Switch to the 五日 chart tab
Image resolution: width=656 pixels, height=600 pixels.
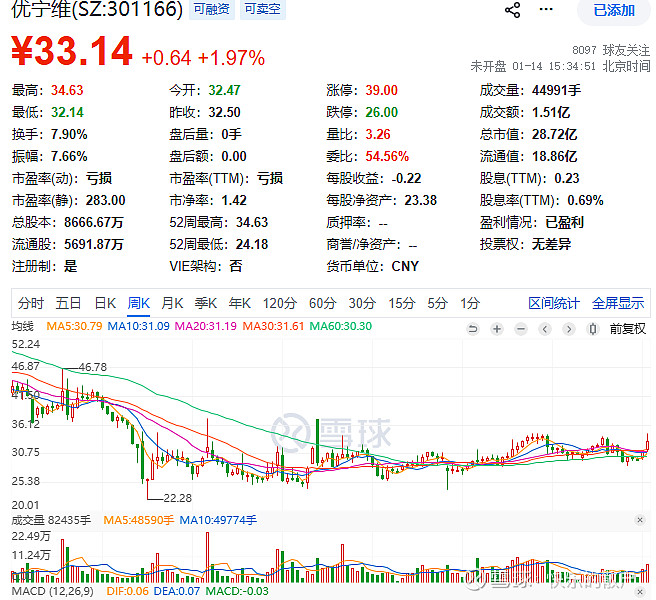tap(68, 303)
